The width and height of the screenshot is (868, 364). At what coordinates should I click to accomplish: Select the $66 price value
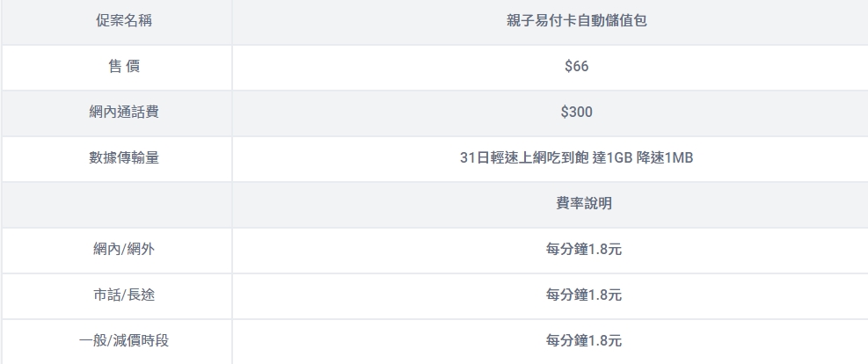tap(577, 67)
